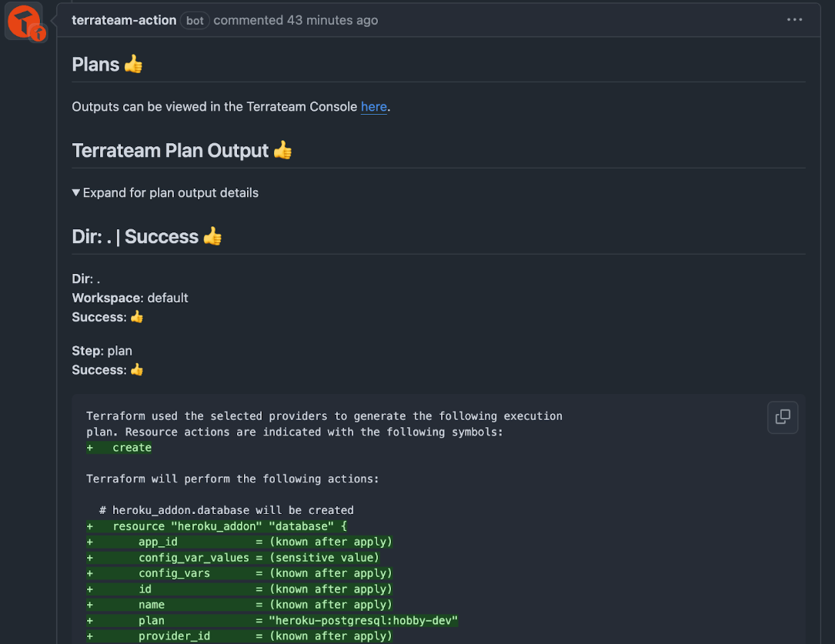Image resolution: width=835 pixels, height=644 pixels.
Task: Click the id attribute line in the plan
Action: 239,589
